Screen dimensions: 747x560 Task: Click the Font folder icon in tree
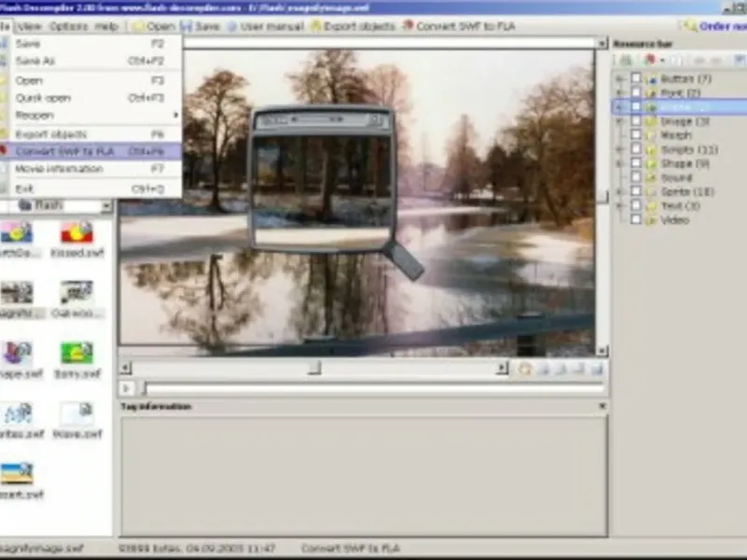coord(651,93)
